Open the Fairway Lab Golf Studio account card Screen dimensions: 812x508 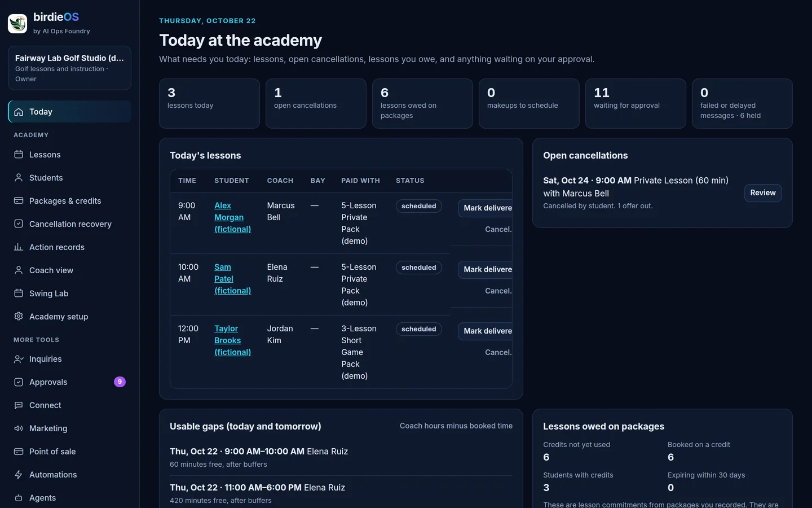[69, 68]
